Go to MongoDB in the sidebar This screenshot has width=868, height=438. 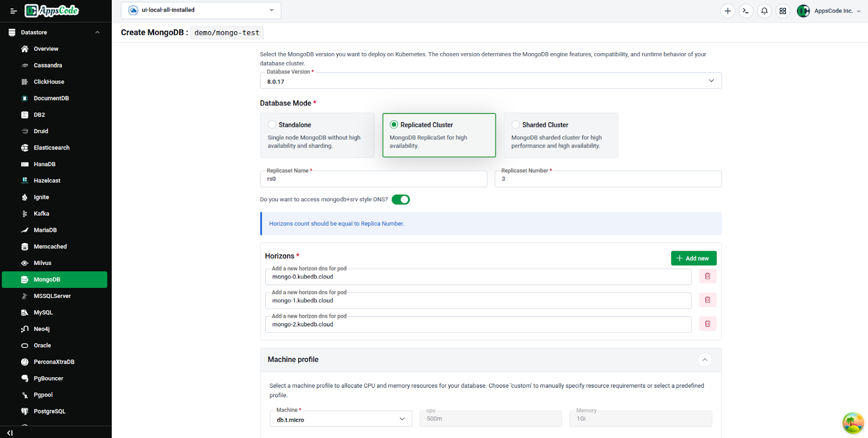tap(55, 279)
